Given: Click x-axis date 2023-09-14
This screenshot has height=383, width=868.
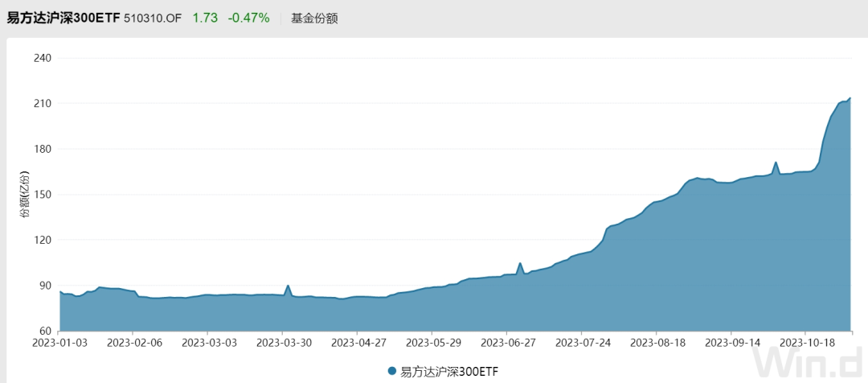Looking at the screenshot, I should (731, 343).
